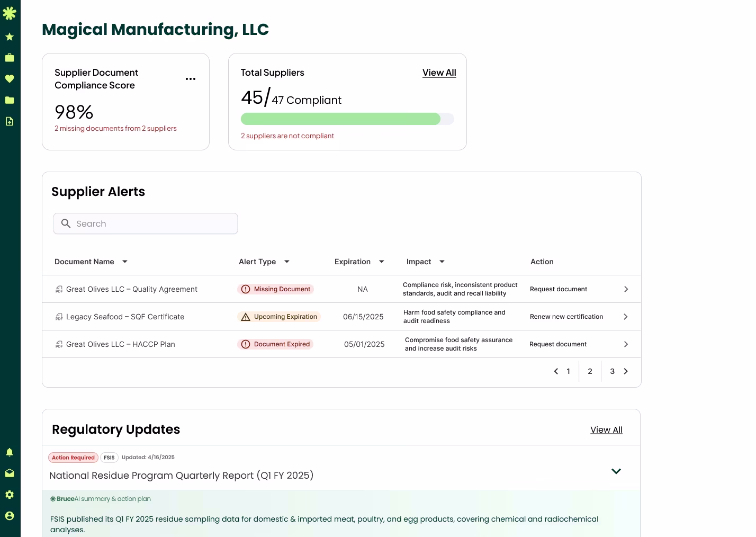The width and height of the screenshot is (756, 537).
Task: Go to page 3 of alerts
Action: click(x=612, y=371)
